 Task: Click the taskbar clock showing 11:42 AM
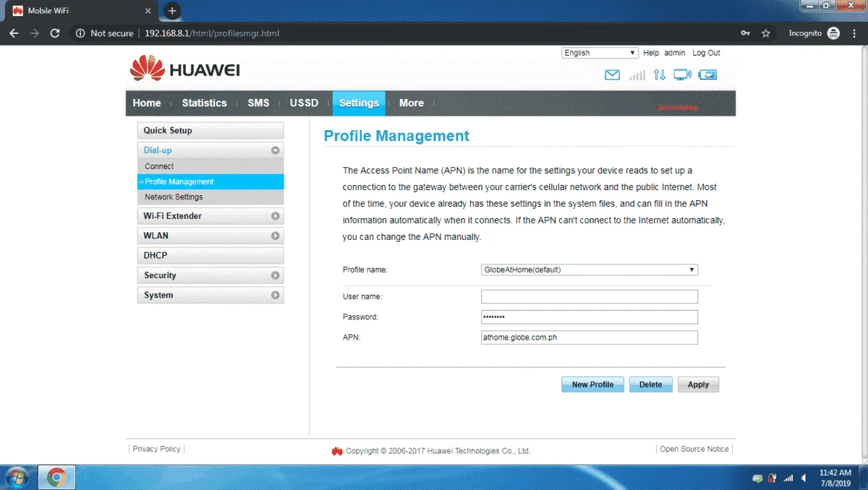click(x=835, y=478)
